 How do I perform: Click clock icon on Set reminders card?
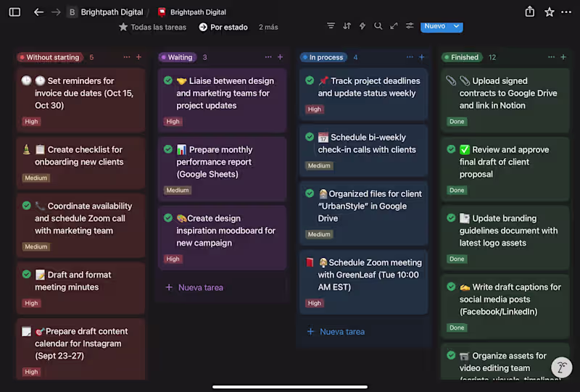26,80
